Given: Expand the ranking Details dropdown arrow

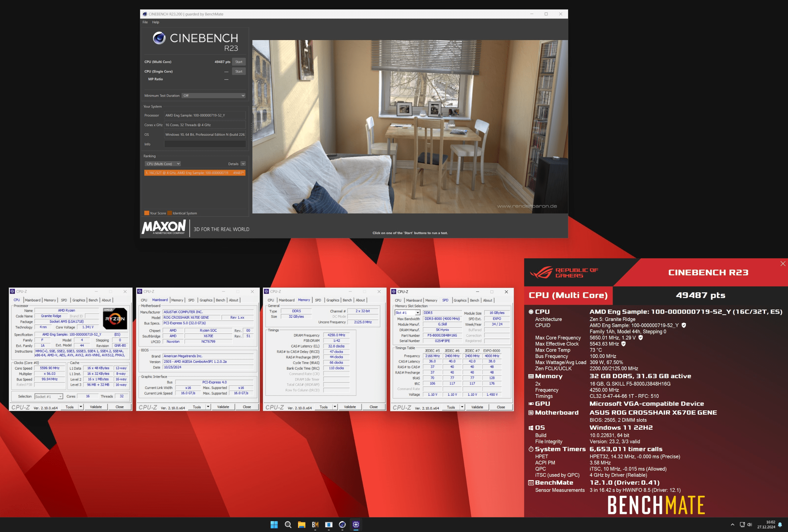Looking at the screenshot, I should coord(243,164).
